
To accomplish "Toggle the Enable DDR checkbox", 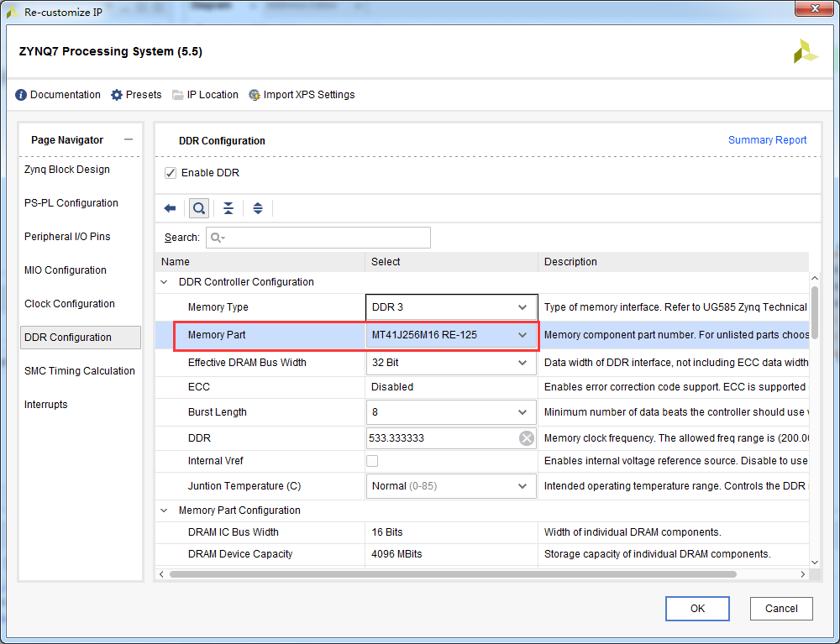I will coord(171,173).
